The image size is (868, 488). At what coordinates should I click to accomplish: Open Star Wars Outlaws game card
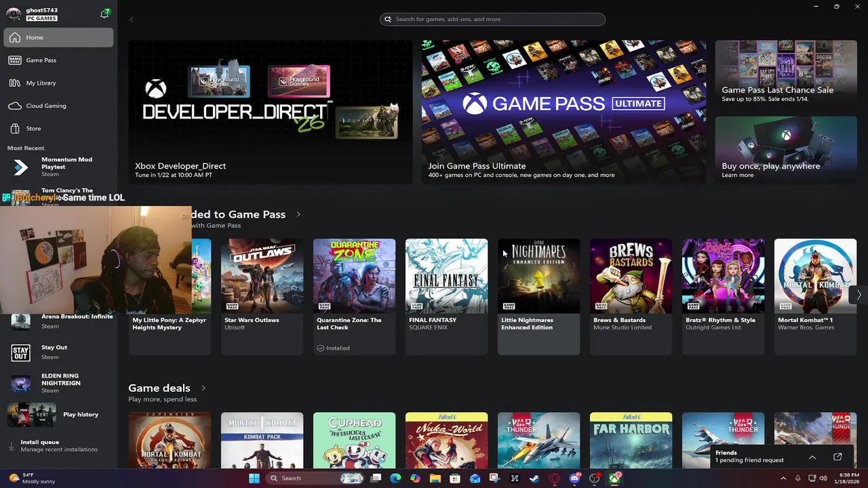262,296
